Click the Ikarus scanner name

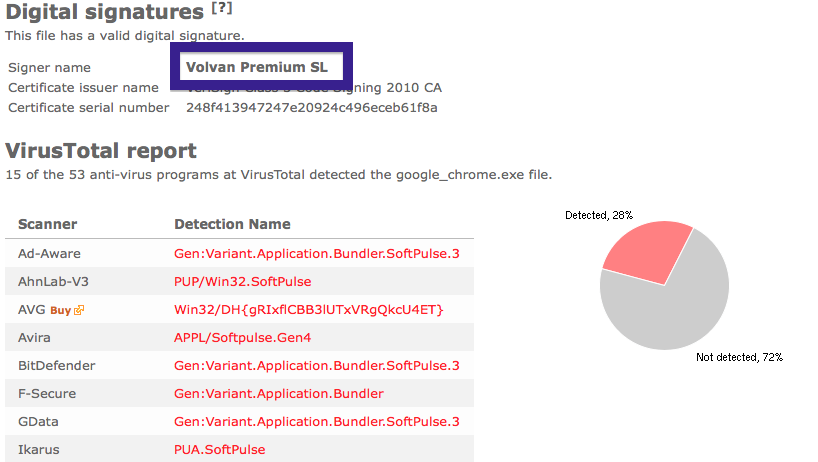pyautogui.click(x=39, y=449)
